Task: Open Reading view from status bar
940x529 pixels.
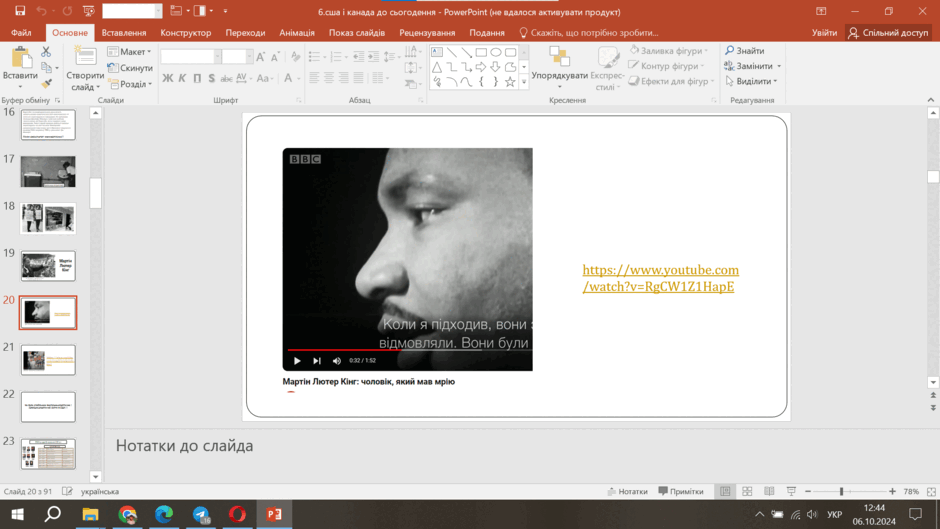Action: pyautogui.click(x=769, y=491)
